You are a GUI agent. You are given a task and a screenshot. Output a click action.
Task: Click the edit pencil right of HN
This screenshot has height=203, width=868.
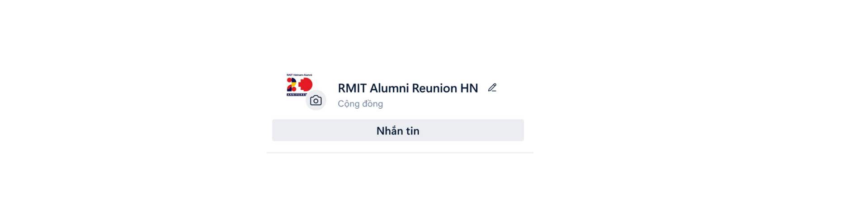(492, 88)
